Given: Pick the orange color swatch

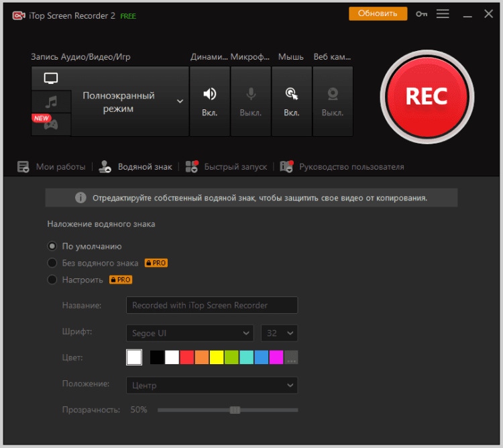Looking at the screenshot, I should pyautogui.click(x=202, y=357).
